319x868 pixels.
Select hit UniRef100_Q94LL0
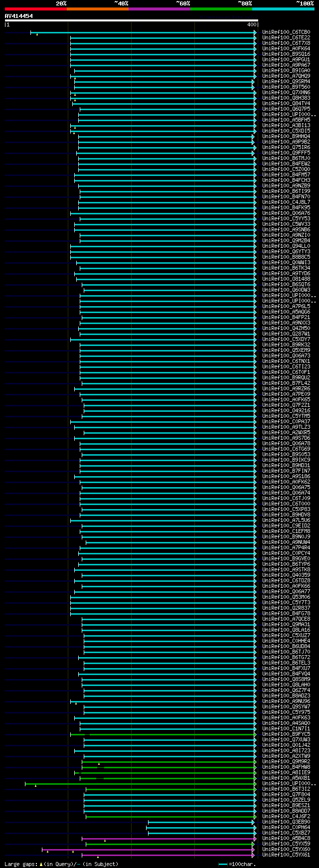click(286, 246)
